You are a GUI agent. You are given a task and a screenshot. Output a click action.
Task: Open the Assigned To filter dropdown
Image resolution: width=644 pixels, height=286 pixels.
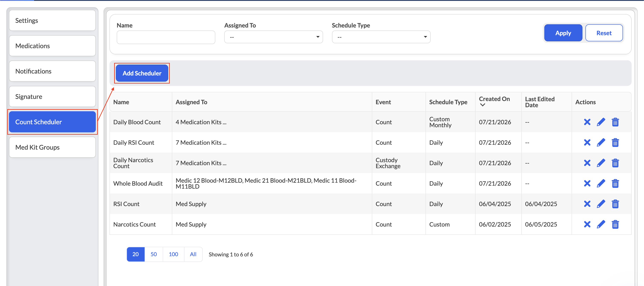click(273, 37)
